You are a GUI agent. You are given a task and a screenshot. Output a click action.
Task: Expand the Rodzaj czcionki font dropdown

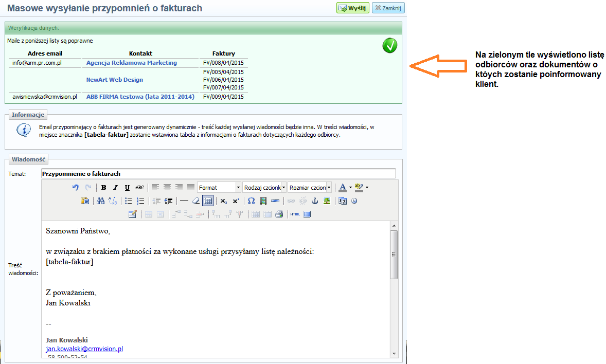coord(264,188)
